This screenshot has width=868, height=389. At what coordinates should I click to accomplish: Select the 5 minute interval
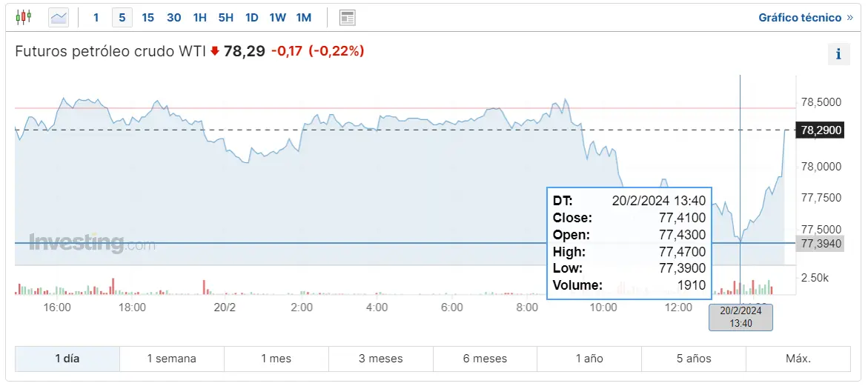click(122, 18)
